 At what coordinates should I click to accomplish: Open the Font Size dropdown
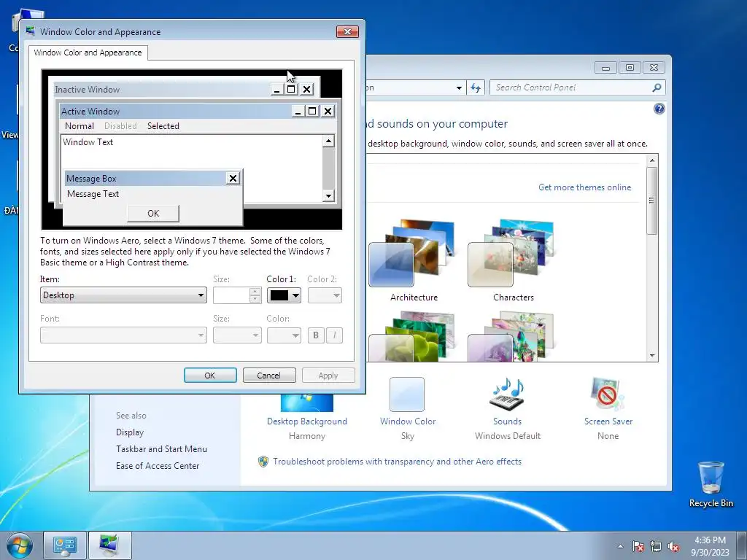click(x=237, y=335)
